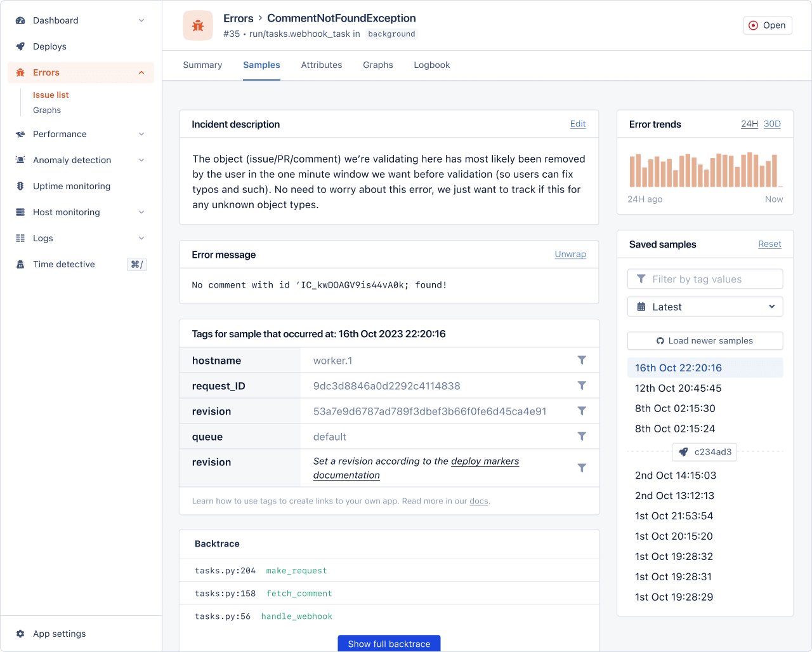Go to the Logbook tab
812x652 pixels.
[x=432, y=65]
